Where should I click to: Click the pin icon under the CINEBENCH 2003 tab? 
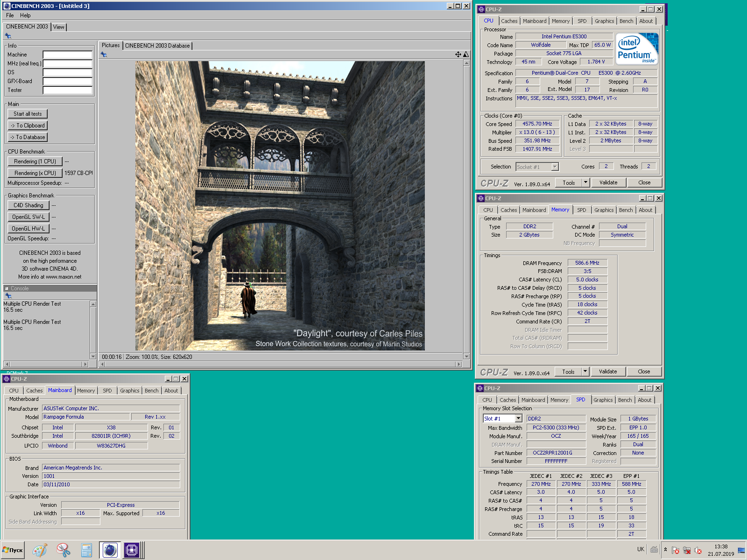tap(8, 36)
